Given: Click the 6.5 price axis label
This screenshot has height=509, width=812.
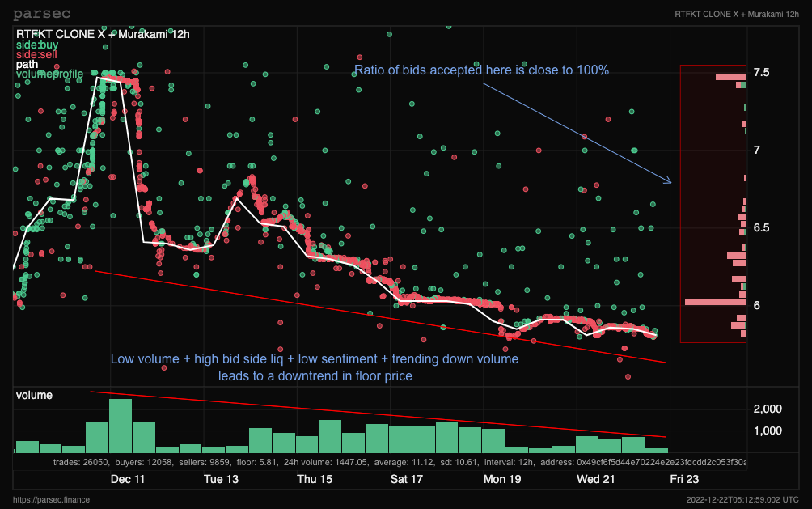Looking at the screenshot, I should 761,227.
